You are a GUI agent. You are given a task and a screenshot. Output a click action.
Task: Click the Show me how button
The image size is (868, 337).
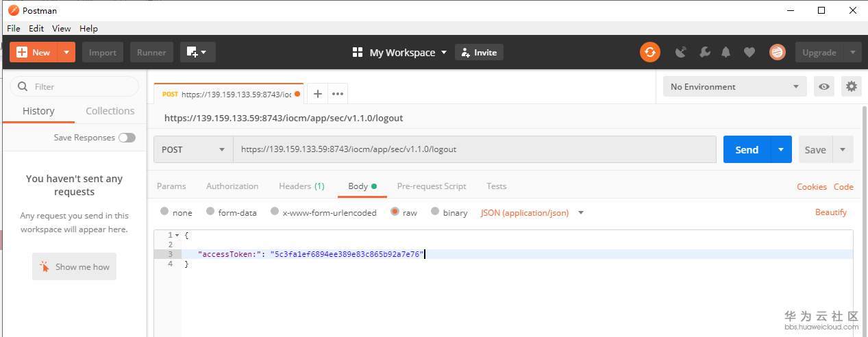coord(74,266)
